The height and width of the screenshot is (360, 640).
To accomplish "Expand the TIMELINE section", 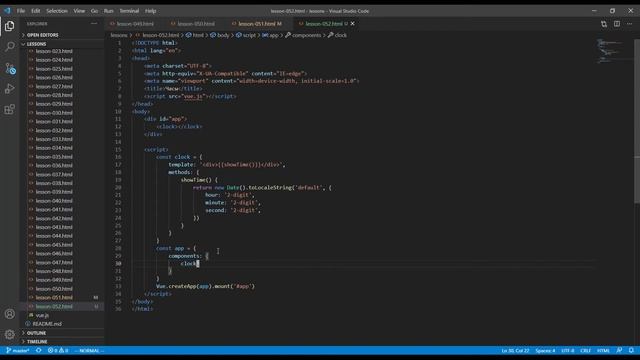I will click(x=37, y=342).
